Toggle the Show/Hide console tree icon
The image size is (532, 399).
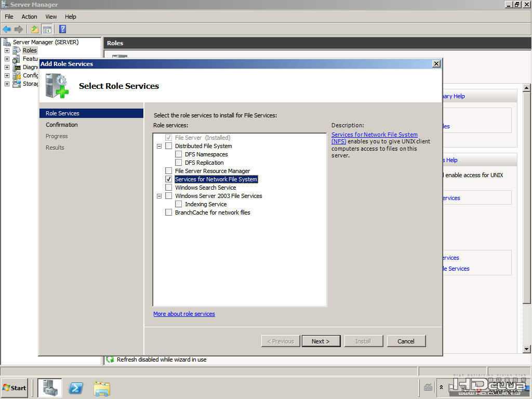point(47,30)
